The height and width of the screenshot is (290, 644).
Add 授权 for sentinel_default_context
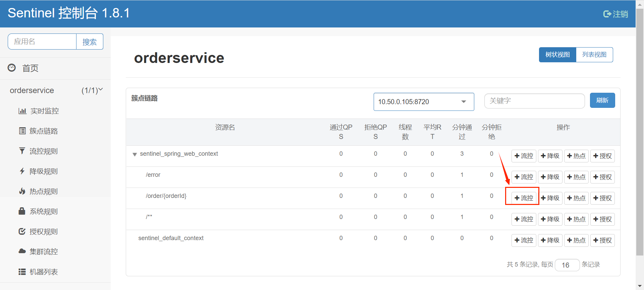point(602,240)
